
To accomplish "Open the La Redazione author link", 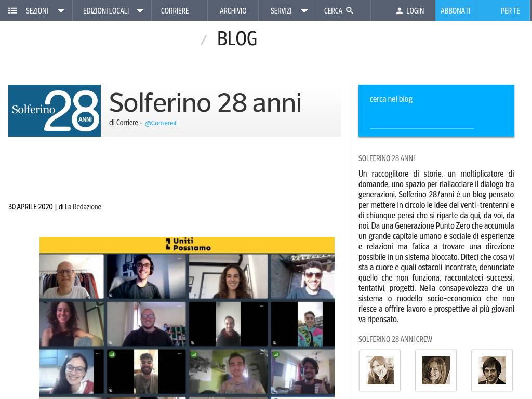I will 83,207.
